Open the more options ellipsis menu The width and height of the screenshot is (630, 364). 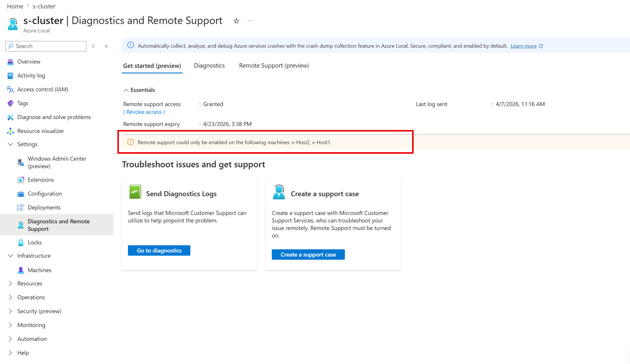[250, 21]
